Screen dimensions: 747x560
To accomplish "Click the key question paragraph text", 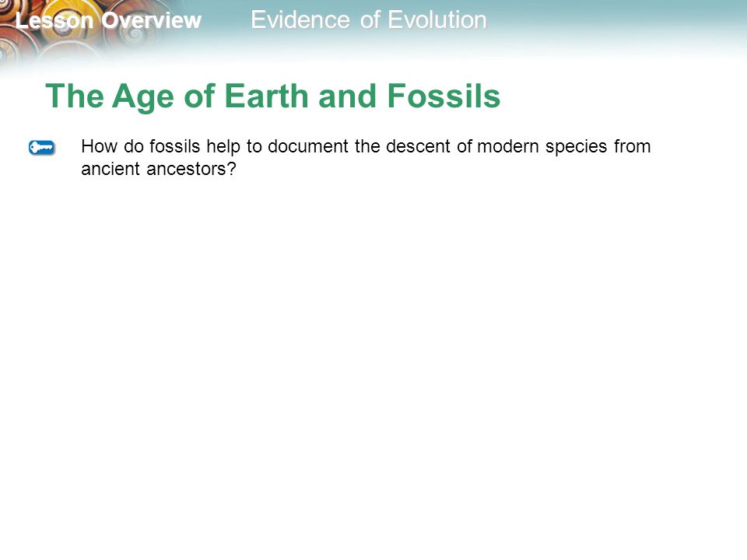I will (366, 158).
